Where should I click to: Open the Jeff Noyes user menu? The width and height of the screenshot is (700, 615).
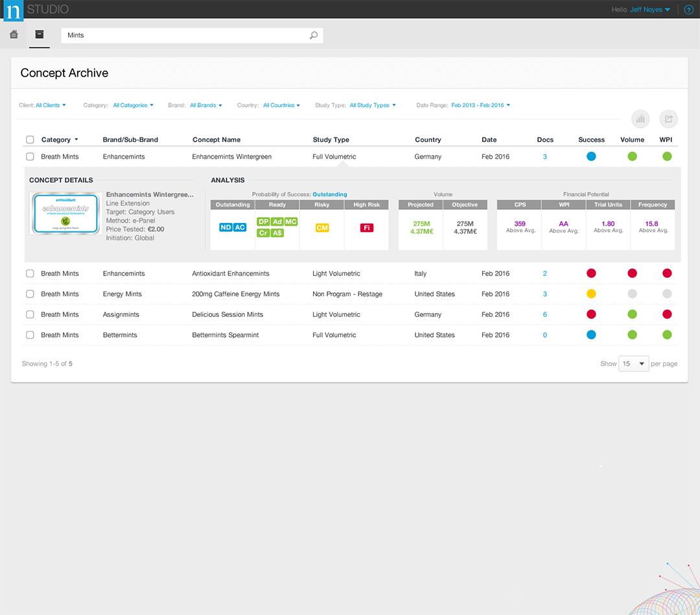coord(650,9)
